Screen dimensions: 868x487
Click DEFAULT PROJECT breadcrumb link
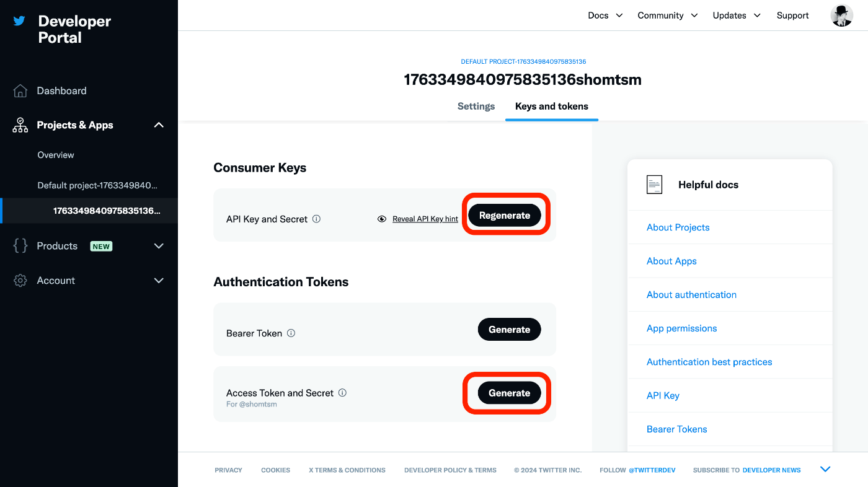pyautogui.click(x=523, y=61)
